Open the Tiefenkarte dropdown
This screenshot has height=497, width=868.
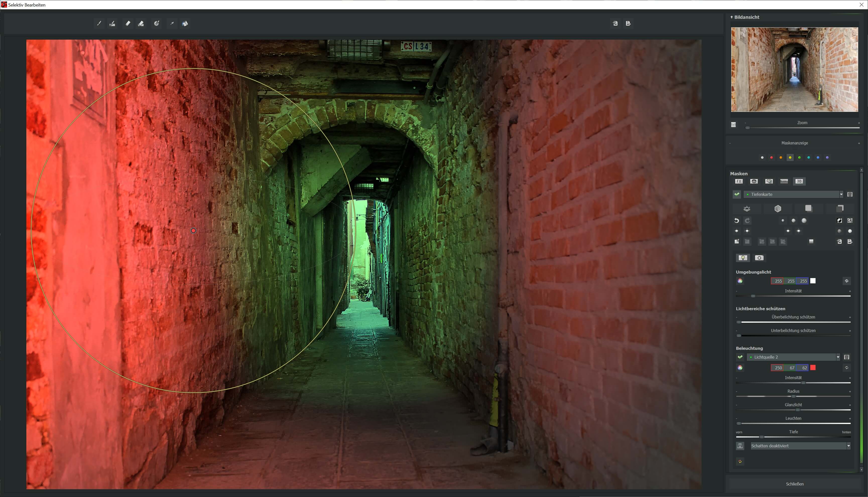pos(841,194)
